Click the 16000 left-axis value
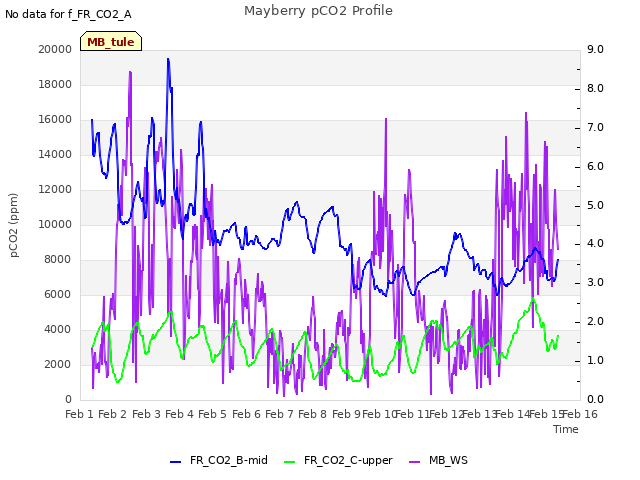640x480 pixels. tap(55, 120)
